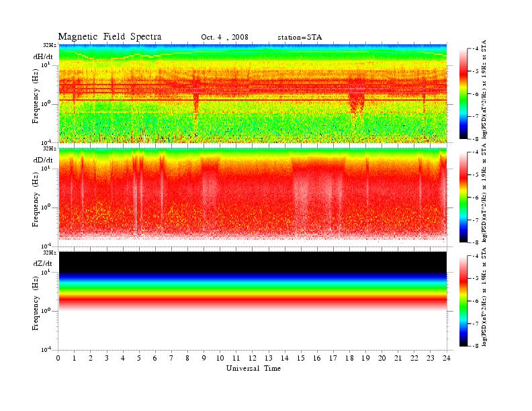Click the color scale bar beside the dH/dt panel
The width and height of the screenshot is (532, 411).
click(463, 93)
